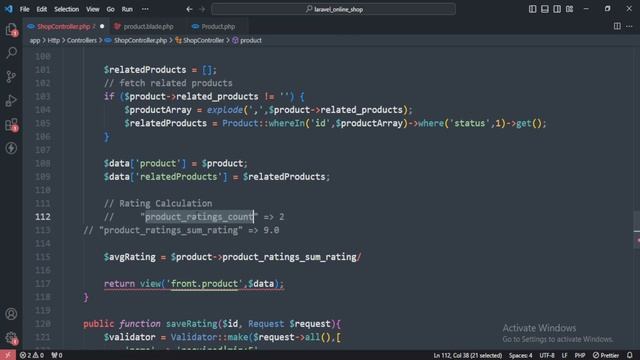Close the unsaved ShopController.php tab dot
The image size is (640, 360).
(x=102, y=27)
